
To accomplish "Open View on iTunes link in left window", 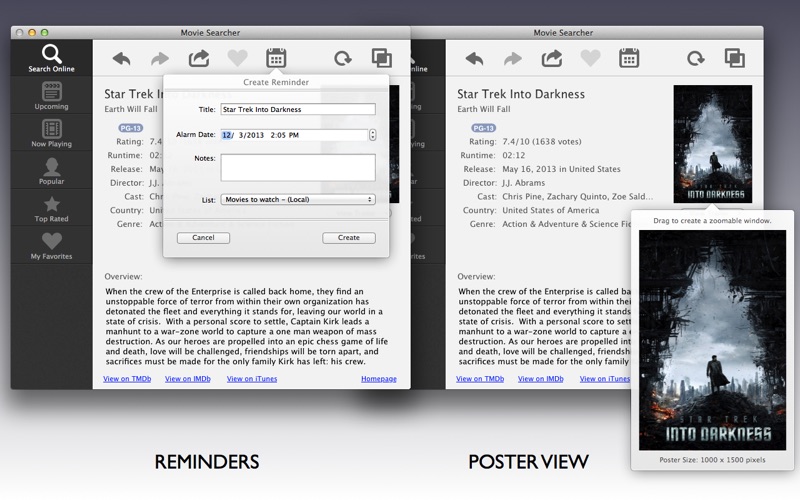I will tap(252, 379).
